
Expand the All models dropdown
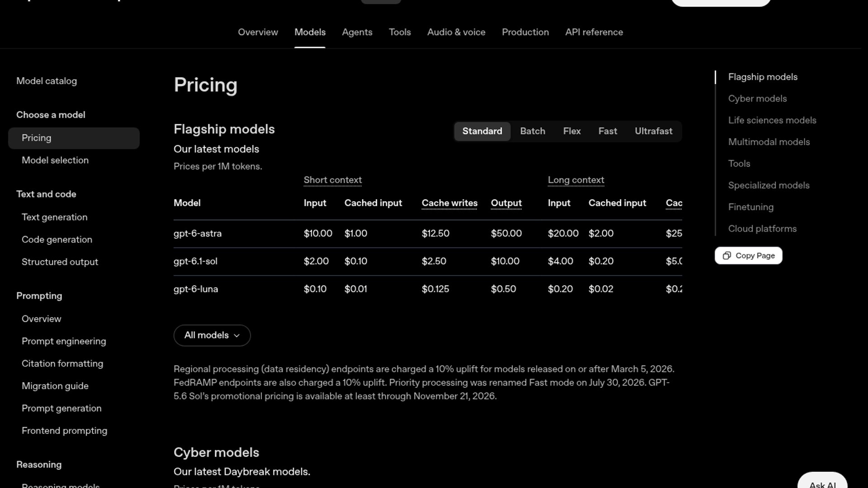[212, 336]
